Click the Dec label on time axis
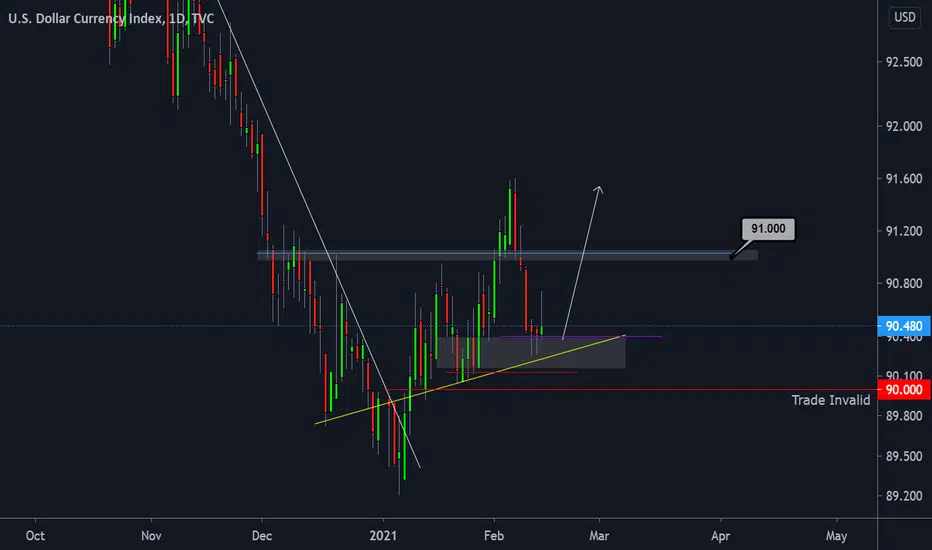The height and width of the screenshot is (550, 932). [262, 536]
